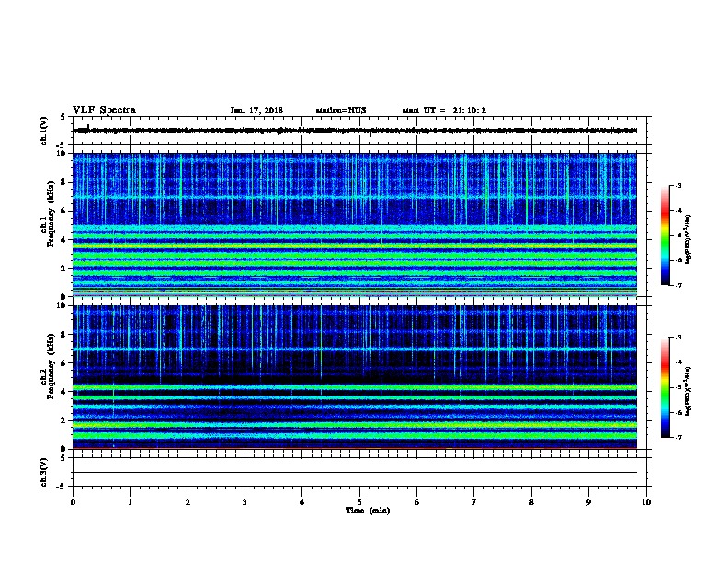Click the ch.2 spectrogram color scale bar
This screenshot has height=563, width=728.
(x=665, y=387)
